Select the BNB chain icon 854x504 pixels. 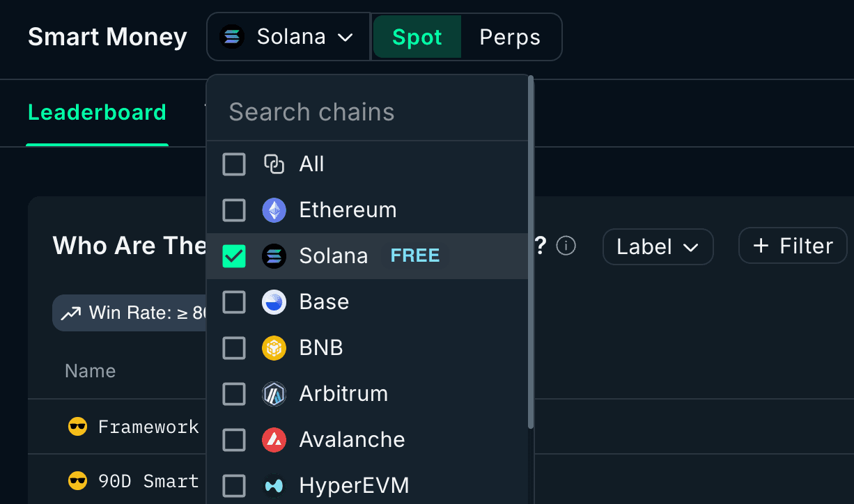[x=274, y=347]
